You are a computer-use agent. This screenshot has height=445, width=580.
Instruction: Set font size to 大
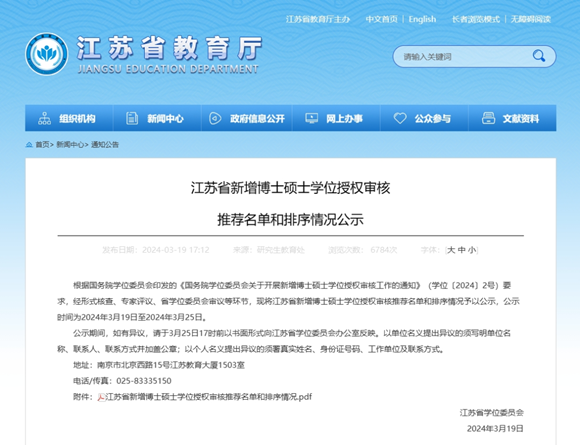(451, 250)
